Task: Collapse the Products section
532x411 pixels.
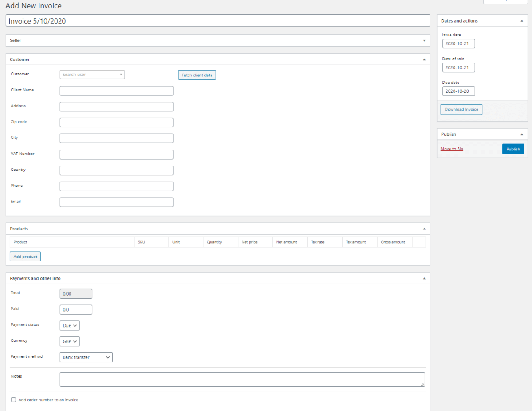Action: [424, 229]
